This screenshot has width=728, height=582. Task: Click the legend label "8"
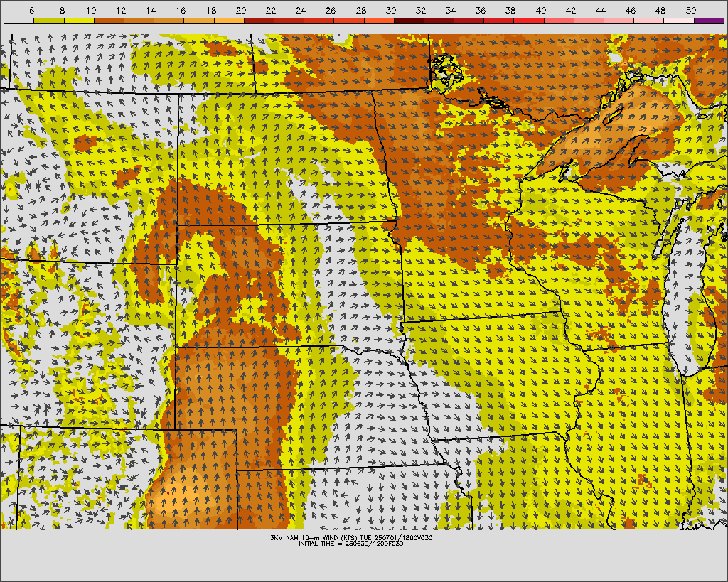[x=63, y=10]
